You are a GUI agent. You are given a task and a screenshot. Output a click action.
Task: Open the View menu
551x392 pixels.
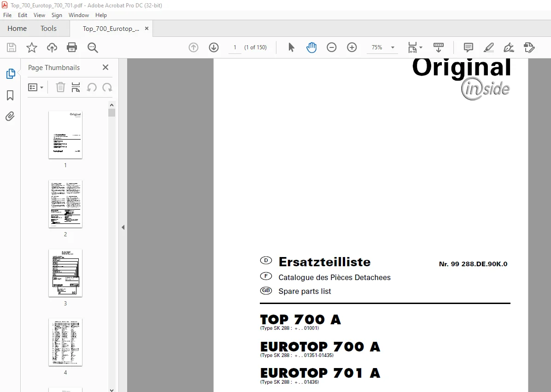click(x=39, y=15)
